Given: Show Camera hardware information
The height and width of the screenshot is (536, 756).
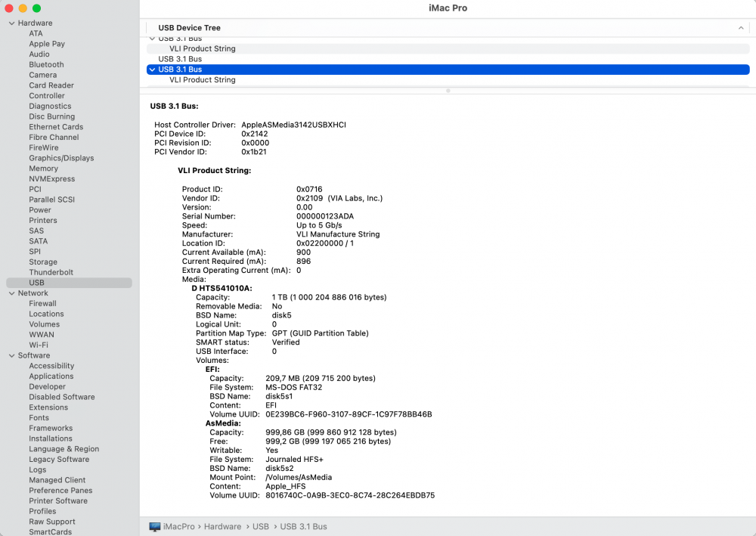Looking at the screenshot, I should [x=43, y=75].
